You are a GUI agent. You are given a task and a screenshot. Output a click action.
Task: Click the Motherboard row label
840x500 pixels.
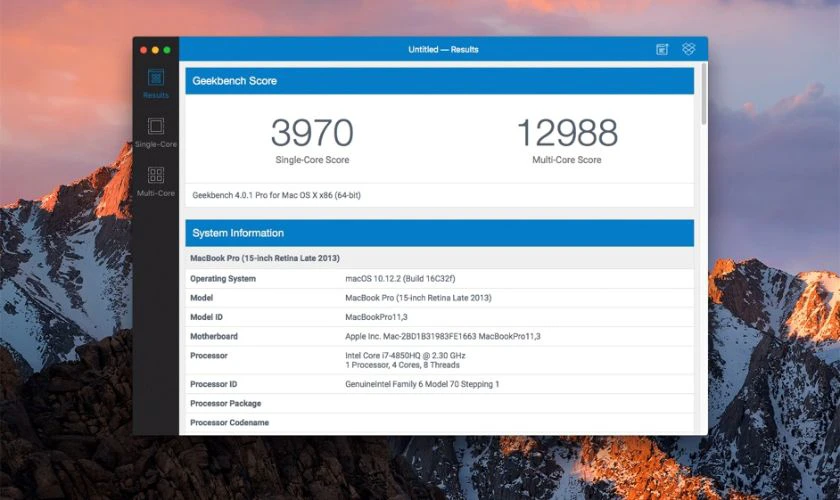click(214, 337)
